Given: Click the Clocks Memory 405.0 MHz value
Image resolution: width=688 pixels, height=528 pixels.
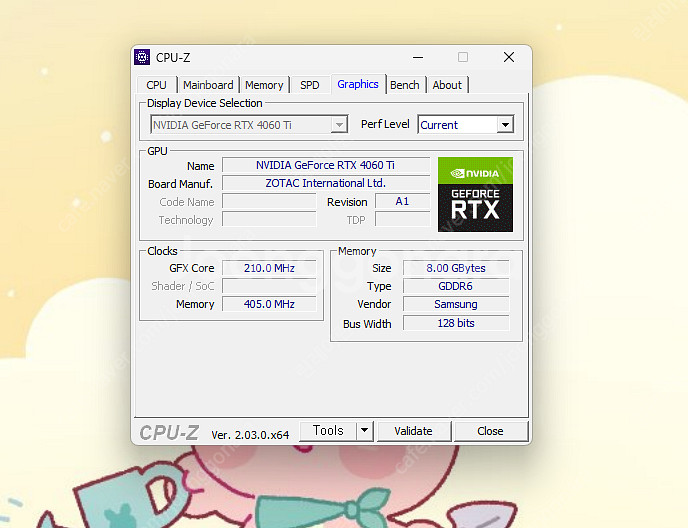Looking at the screenshot, I should pyautogui.click(x=269, y=304).
